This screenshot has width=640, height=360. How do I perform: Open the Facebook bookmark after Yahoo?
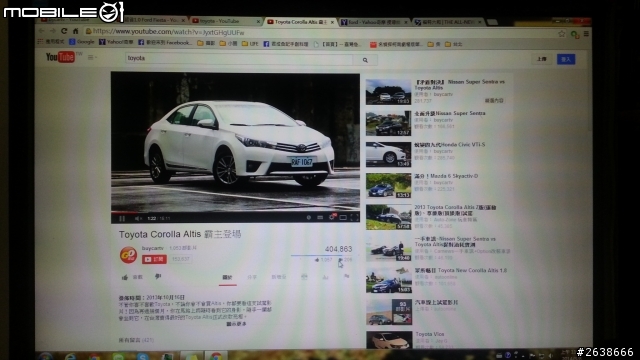[164, 42]
